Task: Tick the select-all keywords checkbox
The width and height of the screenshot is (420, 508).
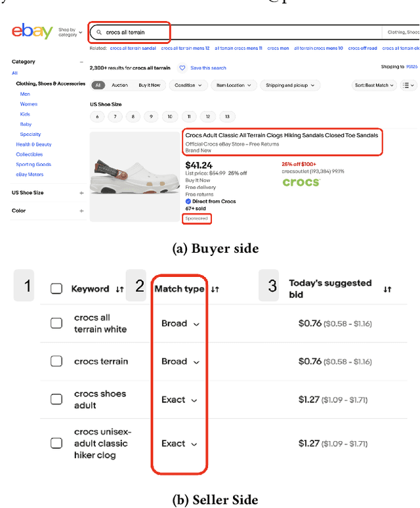Action: point(56,289)
